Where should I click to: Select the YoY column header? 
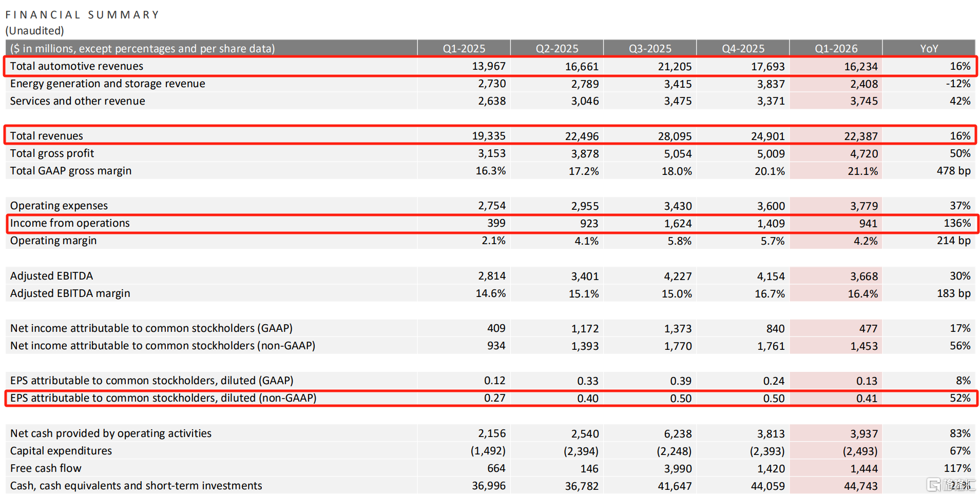coord(929,48)
